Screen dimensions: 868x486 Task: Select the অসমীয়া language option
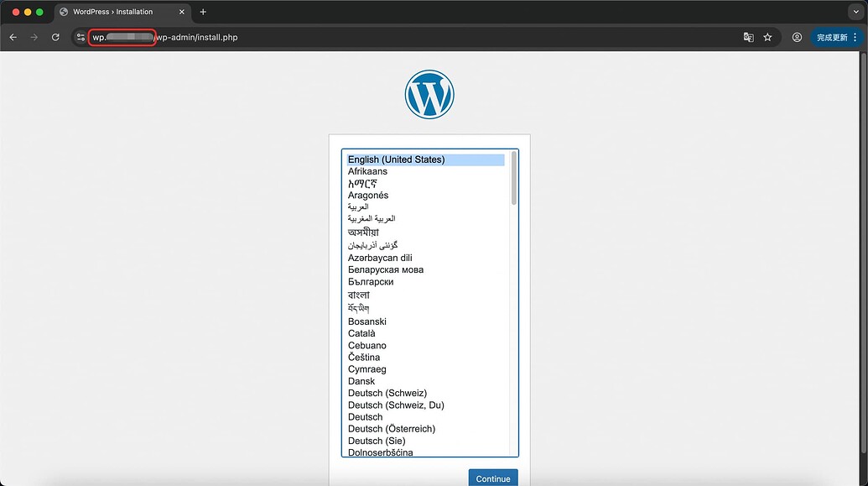point(425,233)
